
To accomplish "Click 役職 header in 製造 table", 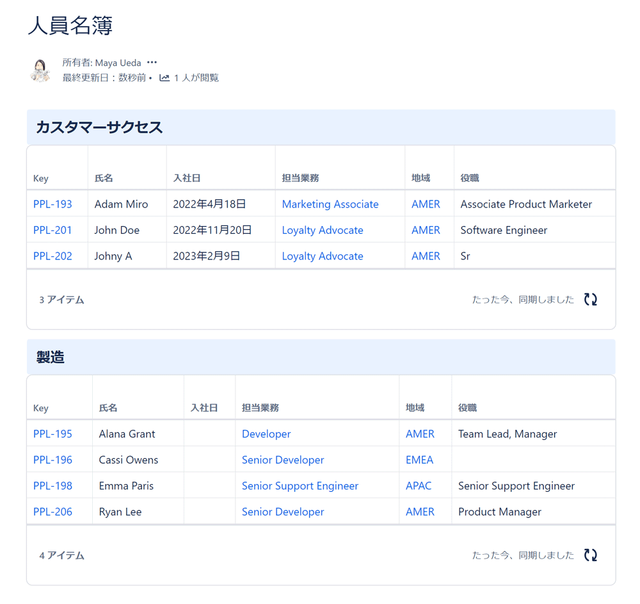I will [467, 408].
